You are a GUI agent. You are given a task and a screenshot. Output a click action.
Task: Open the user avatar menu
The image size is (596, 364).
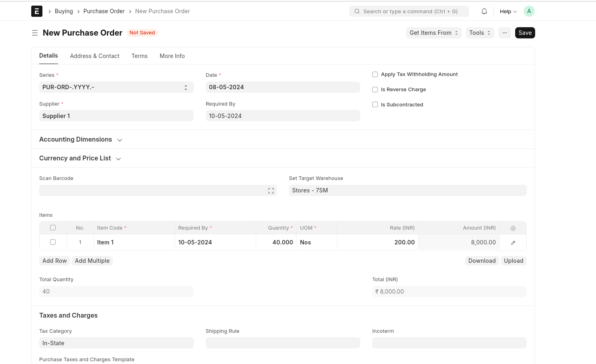pos(529,11)
